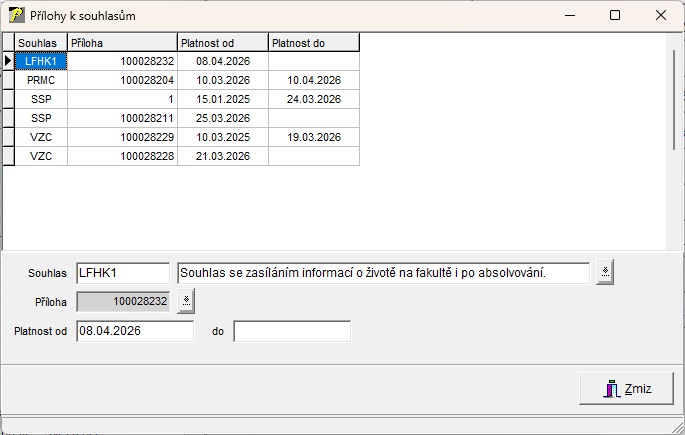685x435 pixels.
Task: Open lookup button beside Příloha field
Action: pyautogui.click(x=188, y=300)
